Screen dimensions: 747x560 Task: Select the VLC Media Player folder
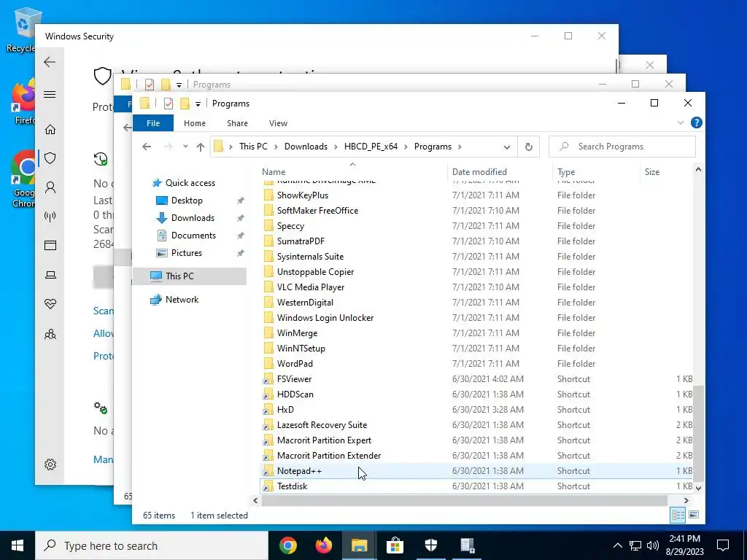click(x=311, y=287)
